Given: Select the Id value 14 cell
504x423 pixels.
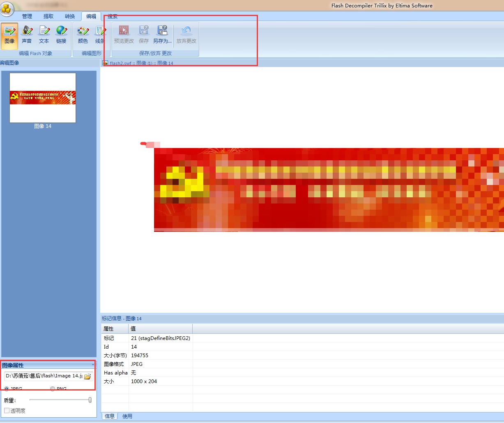Looking at the screenshot, I should [x=161, y=347].
